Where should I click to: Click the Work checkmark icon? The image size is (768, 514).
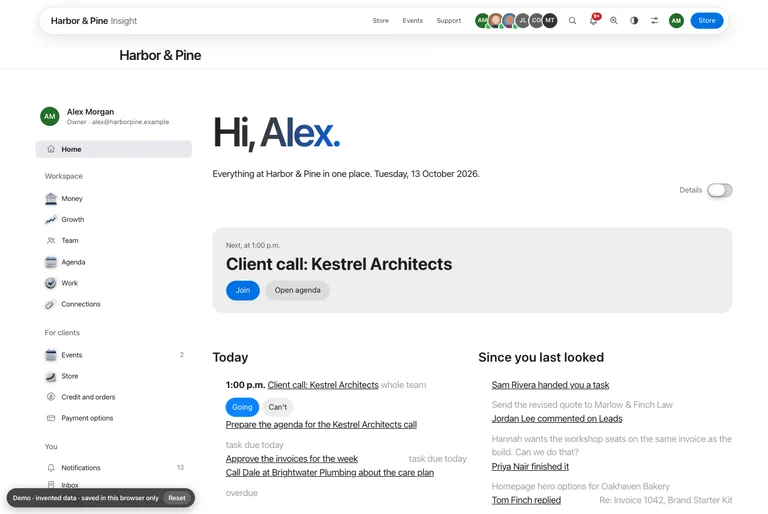51,283
